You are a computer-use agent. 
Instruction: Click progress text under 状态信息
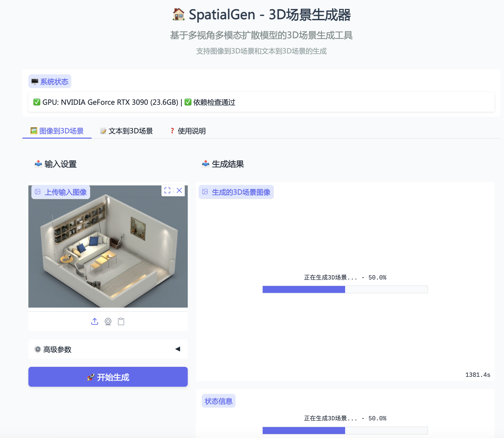[345, 418]
